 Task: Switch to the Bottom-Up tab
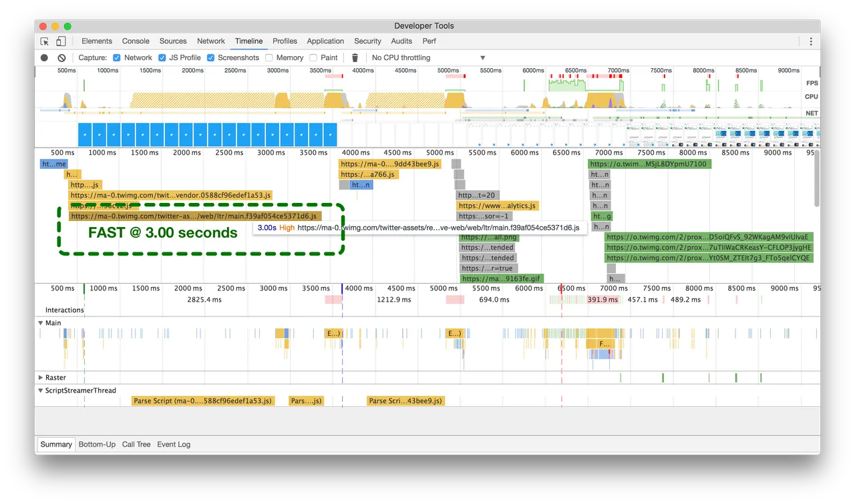coord(97,444)
